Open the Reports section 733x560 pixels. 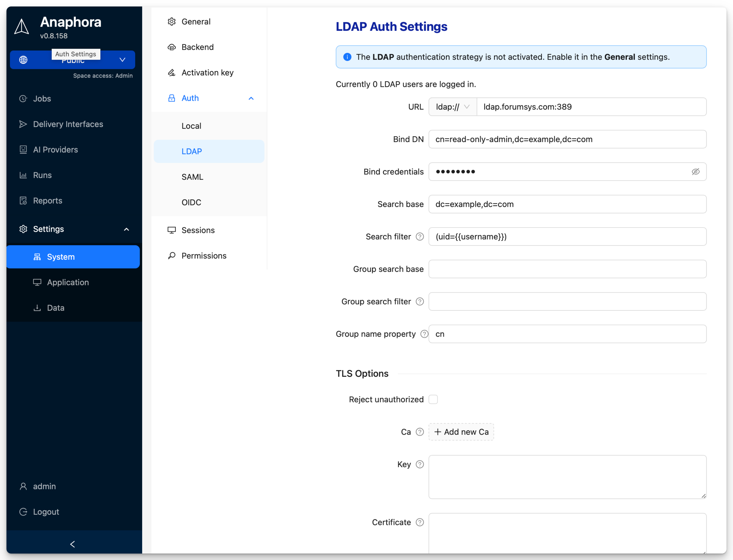point(47,200)
